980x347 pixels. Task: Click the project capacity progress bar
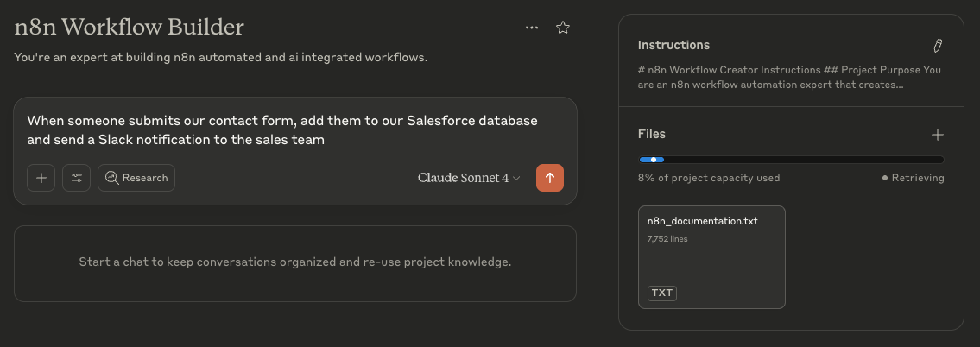click(791, 160)
